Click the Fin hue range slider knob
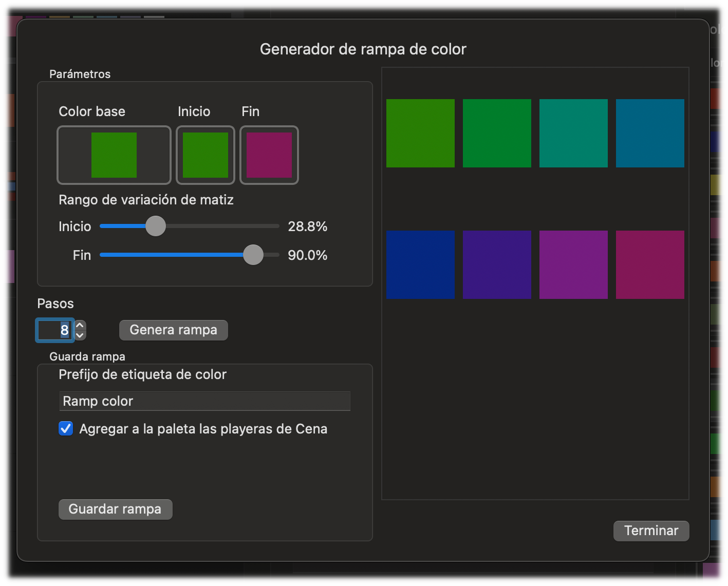Viewport: 728px width, 586px height. pos(253,255)
